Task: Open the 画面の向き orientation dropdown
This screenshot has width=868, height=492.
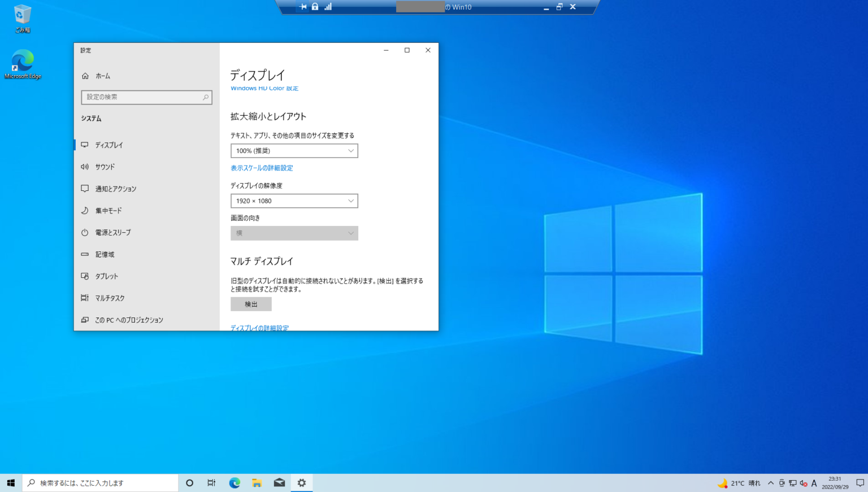Action: [x=294, y=233]
